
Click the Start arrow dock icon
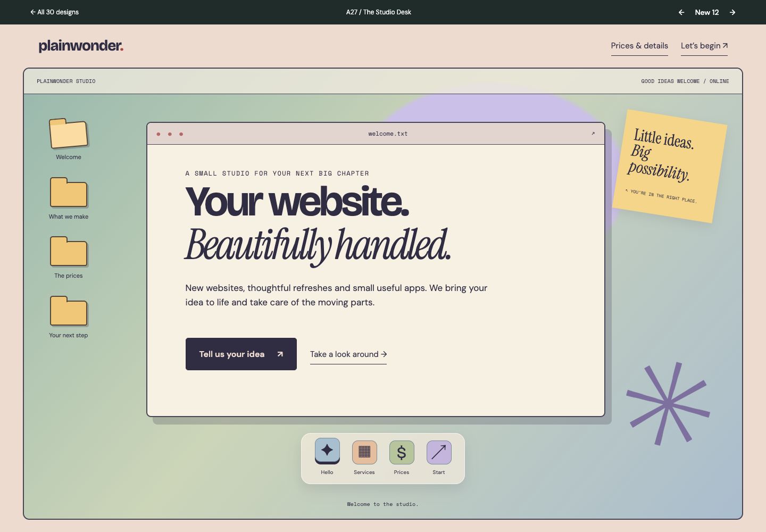439,452
